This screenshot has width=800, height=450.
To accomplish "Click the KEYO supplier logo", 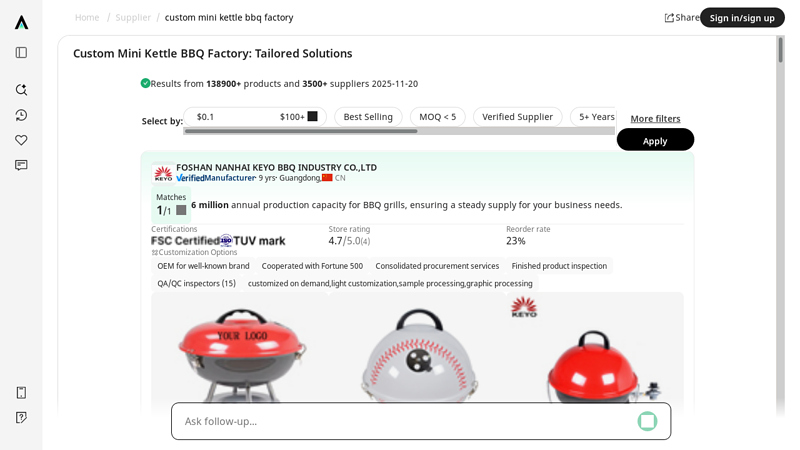I will [x=163, y=173].
